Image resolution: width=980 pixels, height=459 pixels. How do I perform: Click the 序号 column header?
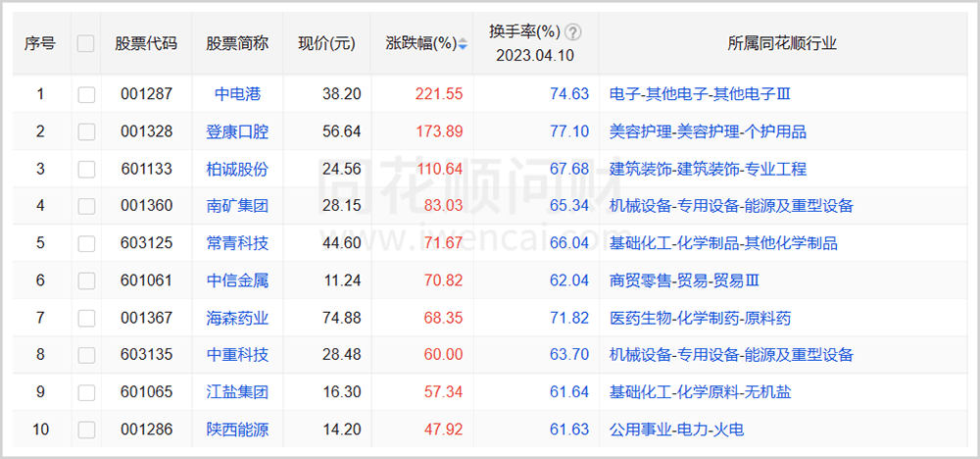click(x=40, y=44)
